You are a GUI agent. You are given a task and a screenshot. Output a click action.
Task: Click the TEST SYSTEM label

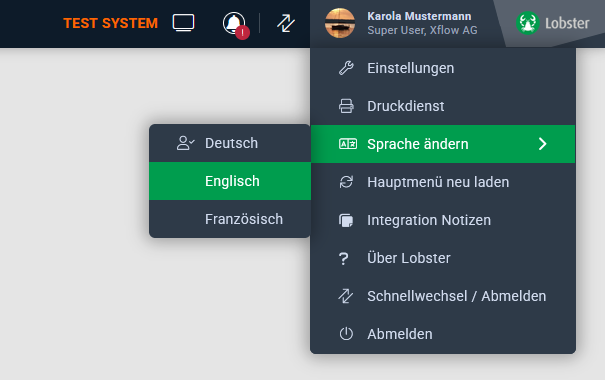(111, 23)
